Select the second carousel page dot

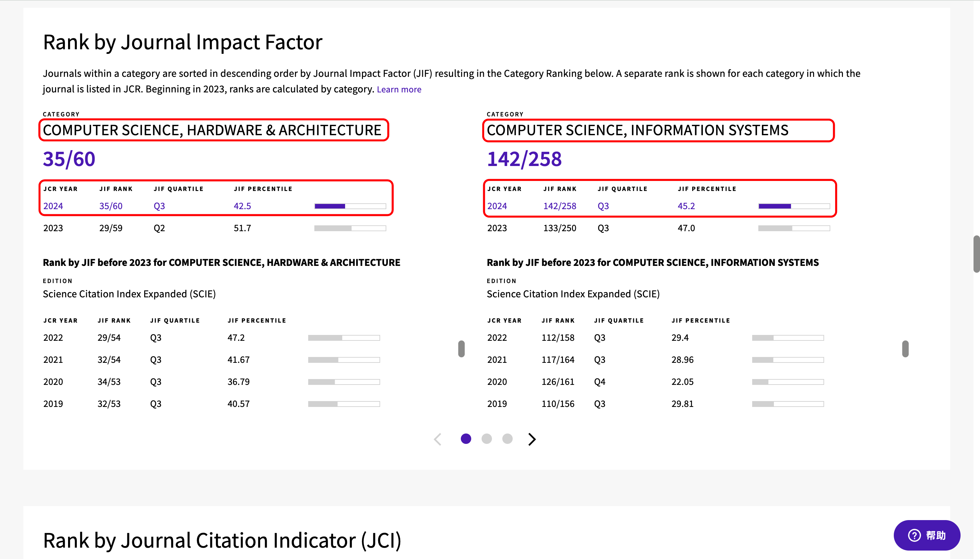(x=486, y=439)
